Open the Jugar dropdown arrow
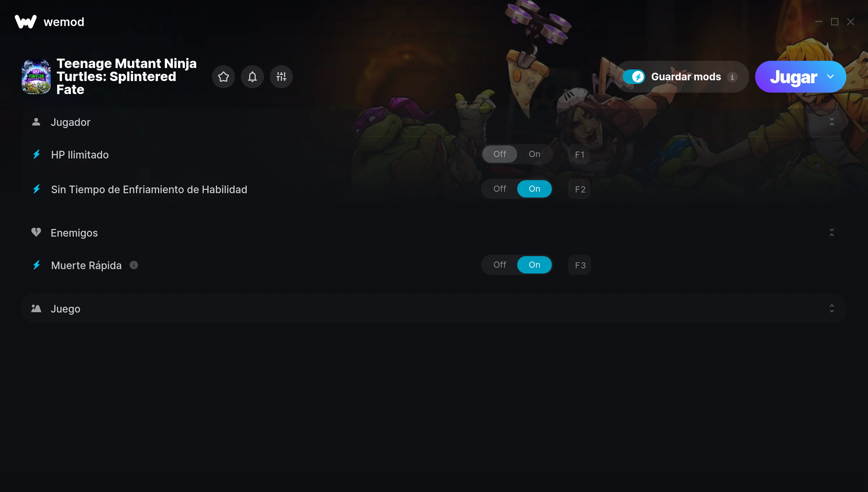Image resolution: width=868 pixels, height=492 pixels. [830, 77]
